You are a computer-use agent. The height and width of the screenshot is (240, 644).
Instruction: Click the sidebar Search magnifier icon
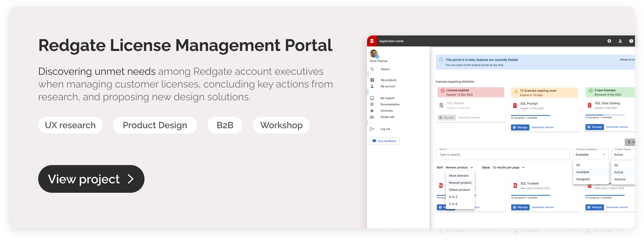[372, 69]
